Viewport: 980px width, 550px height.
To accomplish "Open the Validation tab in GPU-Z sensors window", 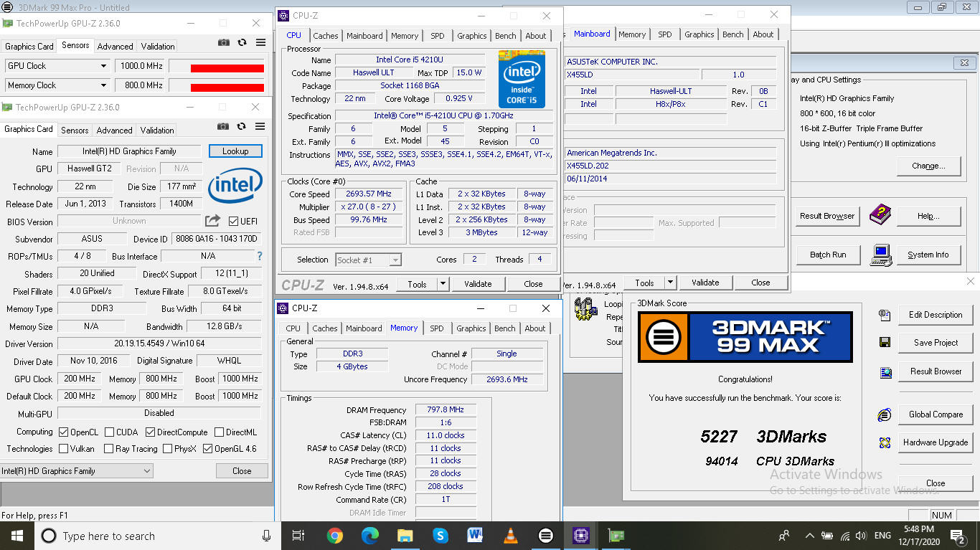I will coord(158,46).
